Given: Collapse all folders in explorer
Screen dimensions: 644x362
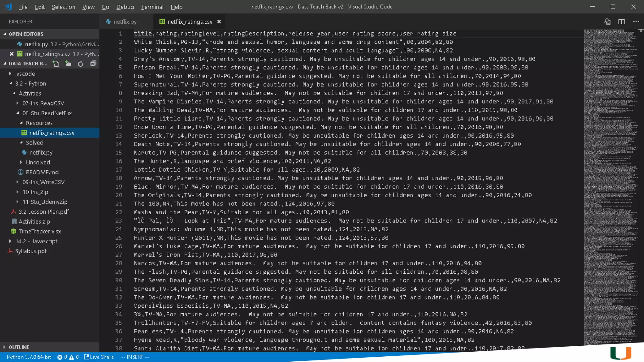Looking at the screenshot, I should (93, 64).
